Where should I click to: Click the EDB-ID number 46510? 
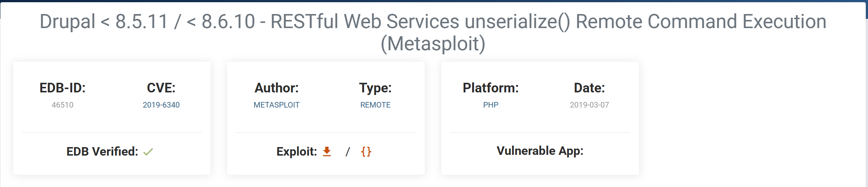tap(63, 105)
